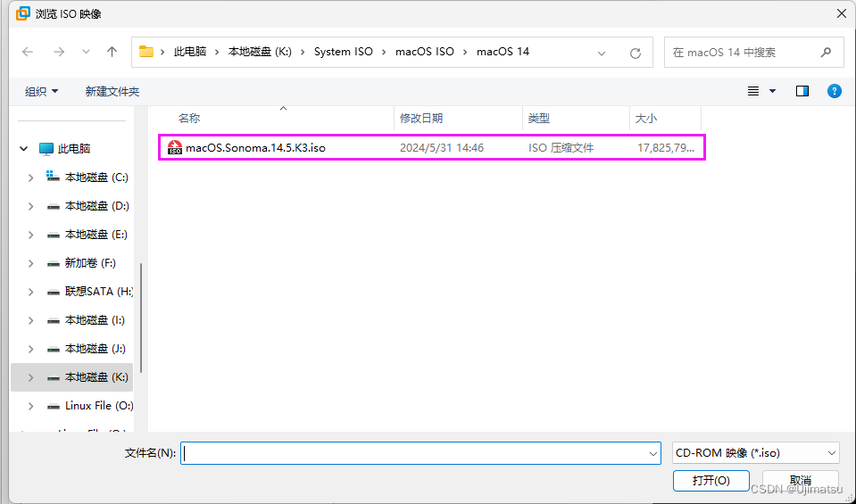This screenshot has height=504, width=856.
Task: Collapse the 此电脑 tree node
Action: click(x=23, y=148)
